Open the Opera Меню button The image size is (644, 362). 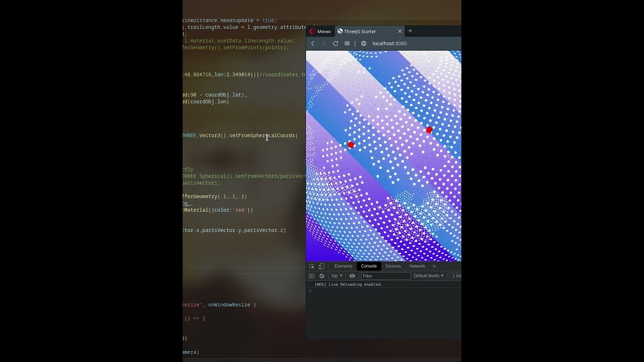(x=320, y=31)
